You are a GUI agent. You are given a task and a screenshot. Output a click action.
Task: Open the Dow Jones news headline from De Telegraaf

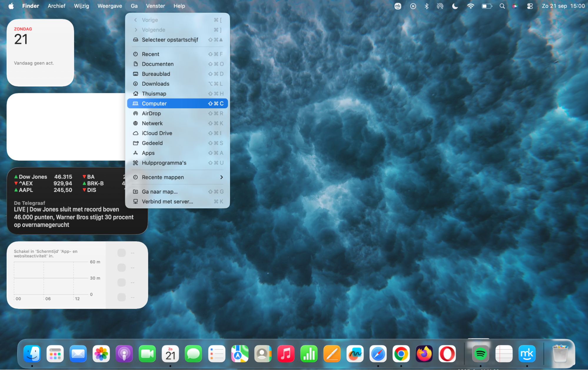74,217
